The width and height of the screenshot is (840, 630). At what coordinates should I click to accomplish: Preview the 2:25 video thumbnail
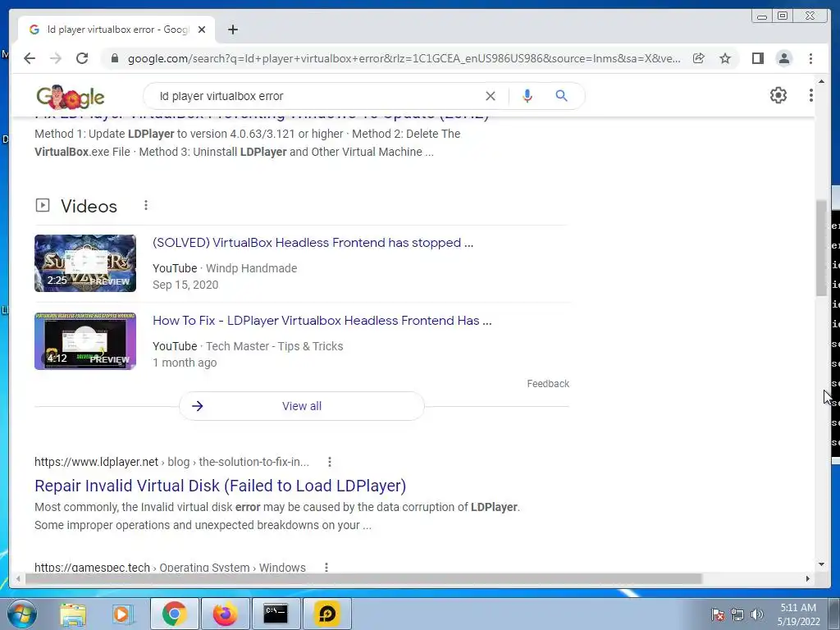point(85,263)
